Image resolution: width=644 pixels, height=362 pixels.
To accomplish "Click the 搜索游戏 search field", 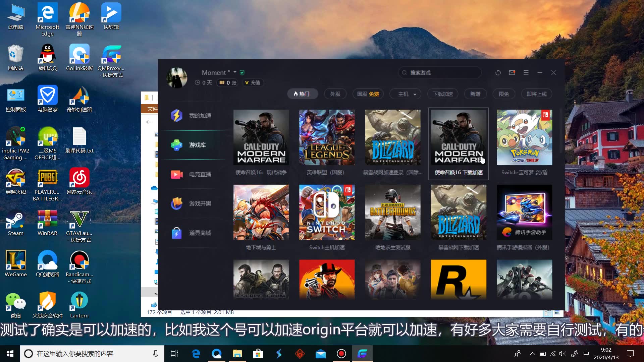I will click(440, 72).
